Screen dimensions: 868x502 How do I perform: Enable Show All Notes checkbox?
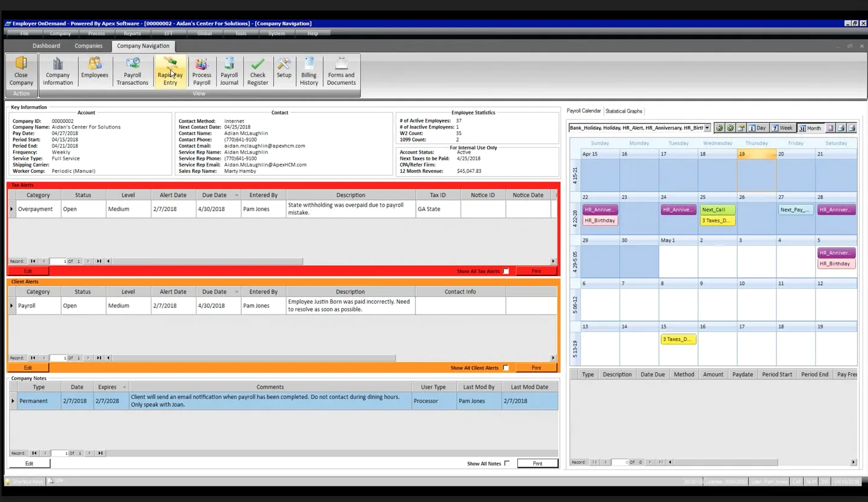click(508, 463)
